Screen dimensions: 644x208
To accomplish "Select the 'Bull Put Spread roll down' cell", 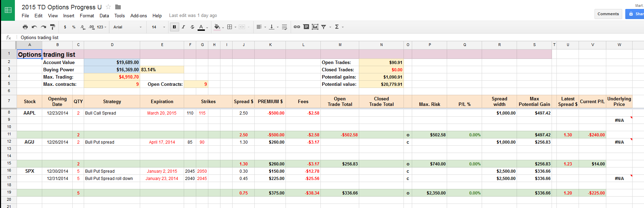I will coord(112,179).
